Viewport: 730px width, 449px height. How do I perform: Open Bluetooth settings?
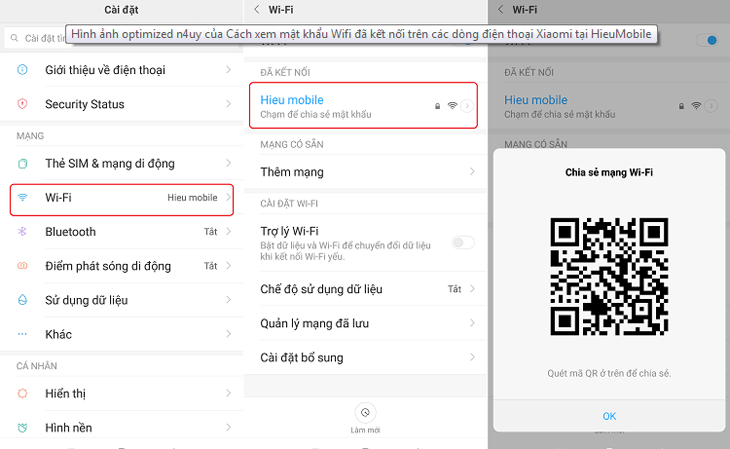(122, 231)
